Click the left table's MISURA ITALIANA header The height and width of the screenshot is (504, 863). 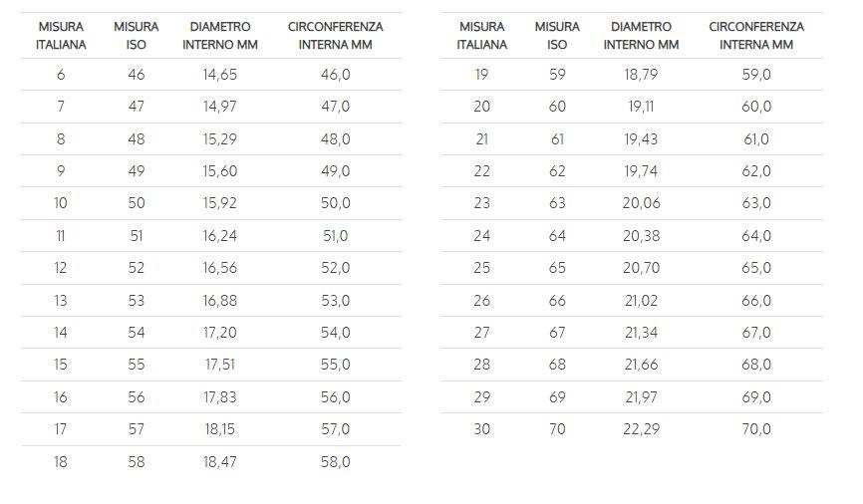click(x=61, y=35)
